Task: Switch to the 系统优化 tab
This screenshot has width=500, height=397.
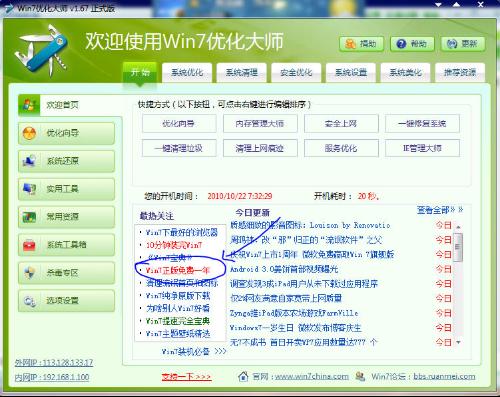Action: pyautogui.click(x=187, y=72)
